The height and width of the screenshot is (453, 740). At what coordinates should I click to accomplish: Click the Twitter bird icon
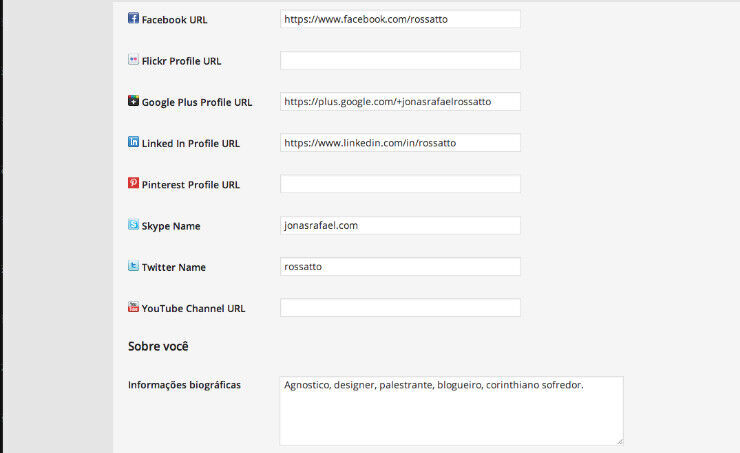(134, 266)
